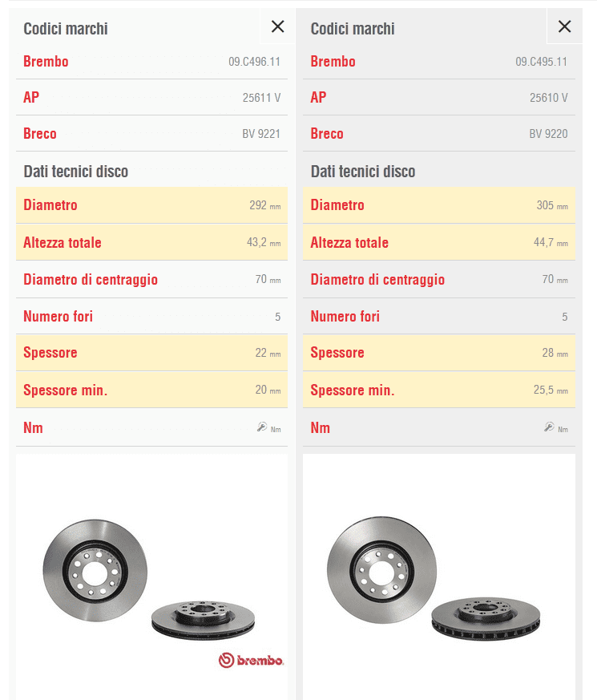This screenshot has height=700, width=597.
Task: Click Spessore min. 20 mm row
Action: [151, 390]
